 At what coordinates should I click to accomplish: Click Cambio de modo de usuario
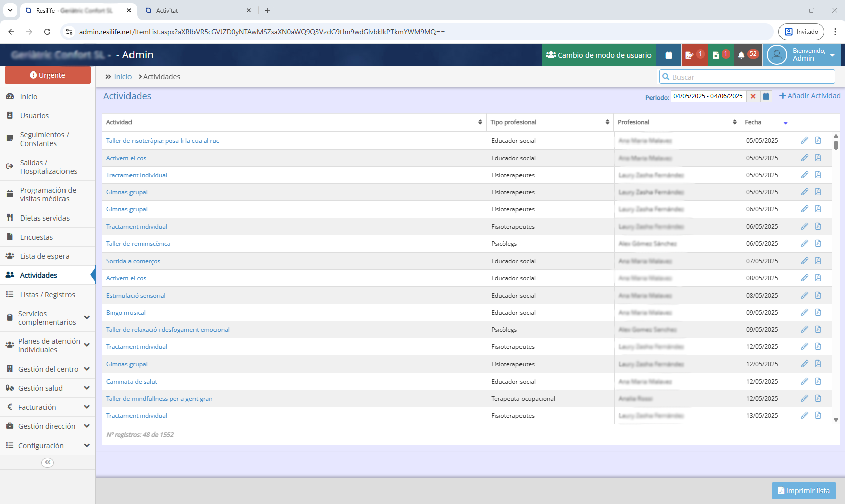(x=599, y=55)
